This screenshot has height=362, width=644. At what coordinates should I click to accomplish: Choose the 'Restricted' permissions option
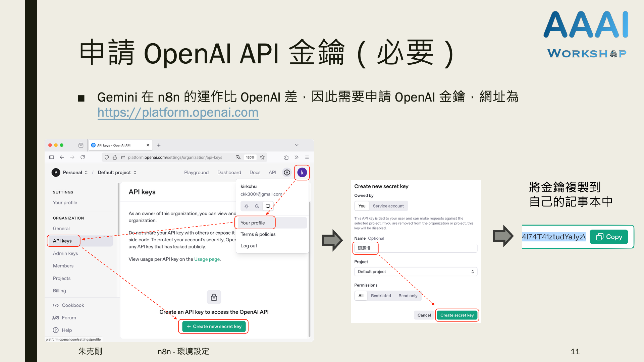pos(381,296)
